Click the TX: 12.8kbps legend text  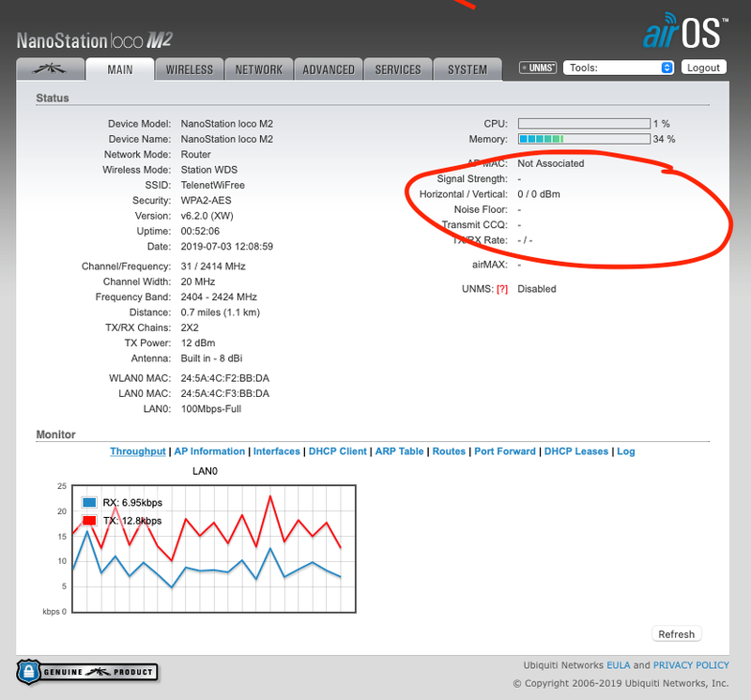coord(132,521)
